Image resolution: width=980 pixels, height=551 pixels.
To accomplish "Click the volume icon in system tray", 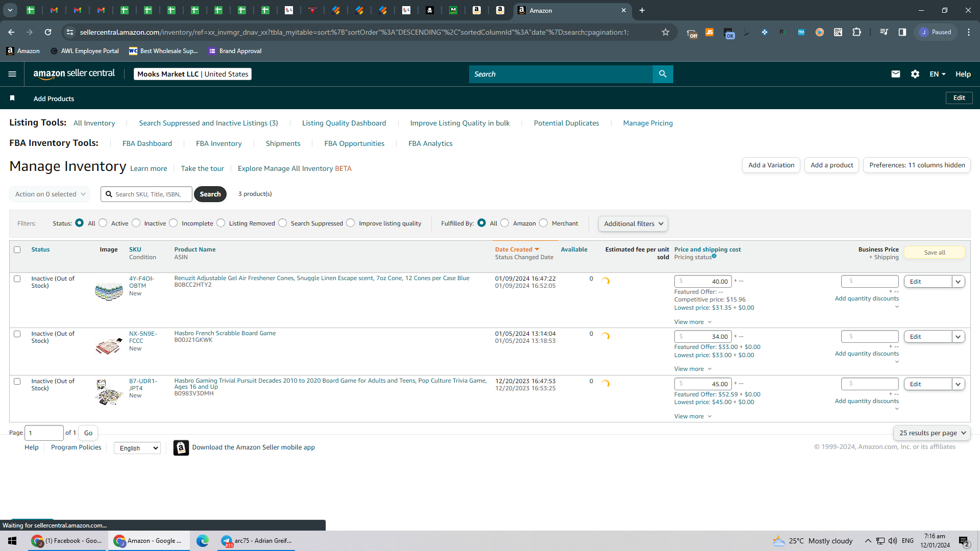I will 893,541.
